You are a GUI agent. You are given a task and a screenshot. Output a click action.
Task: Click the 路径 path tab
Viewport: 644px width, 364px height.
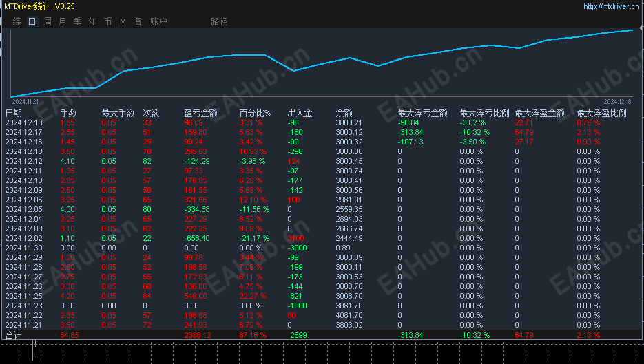pyautogui.click(x=219, y=21)
